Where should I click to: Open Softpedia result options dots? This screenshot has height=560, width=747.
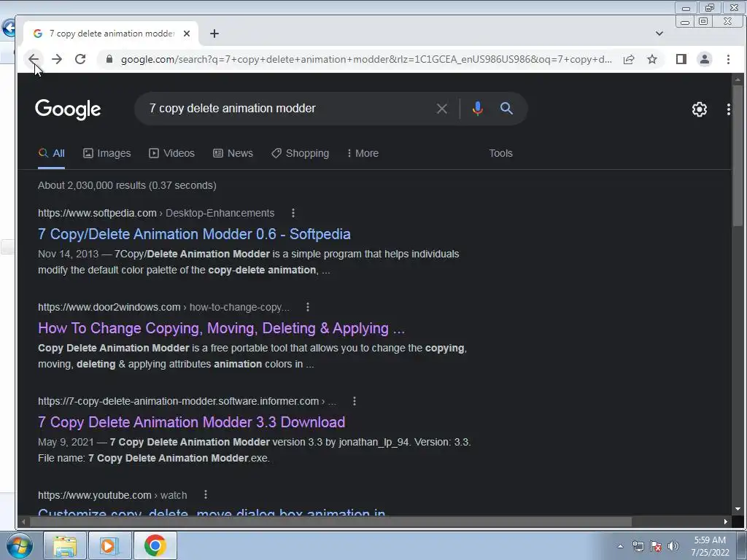click(293, 213)
